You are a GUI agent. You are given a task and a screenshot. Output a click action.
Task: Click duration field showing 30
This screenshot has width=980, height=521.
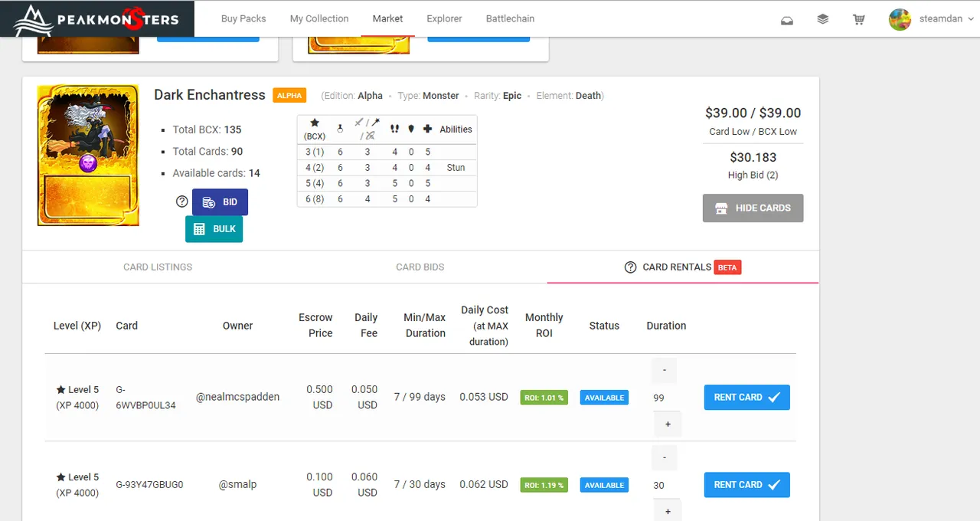(665, 485)
